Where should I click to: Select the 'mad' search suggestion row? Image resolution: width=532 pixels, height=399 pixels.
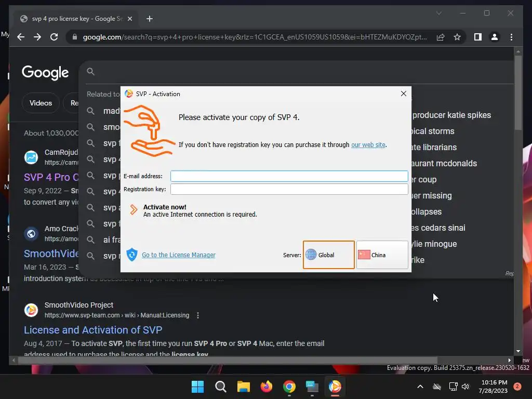click(103, 111)
